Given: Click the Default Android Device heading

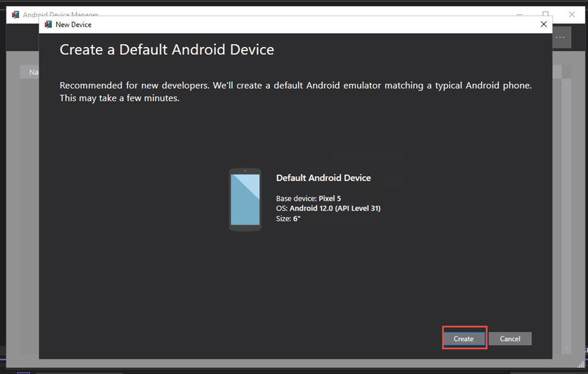Looking at the screenshot, I should click(x=323, y=178).
